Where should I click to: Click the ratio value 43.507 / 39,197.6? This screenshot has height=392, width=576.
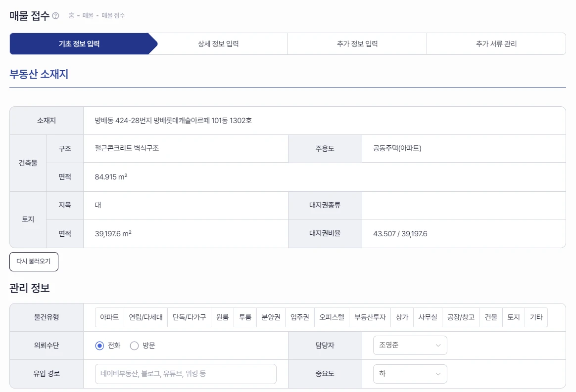pos(400,234)
